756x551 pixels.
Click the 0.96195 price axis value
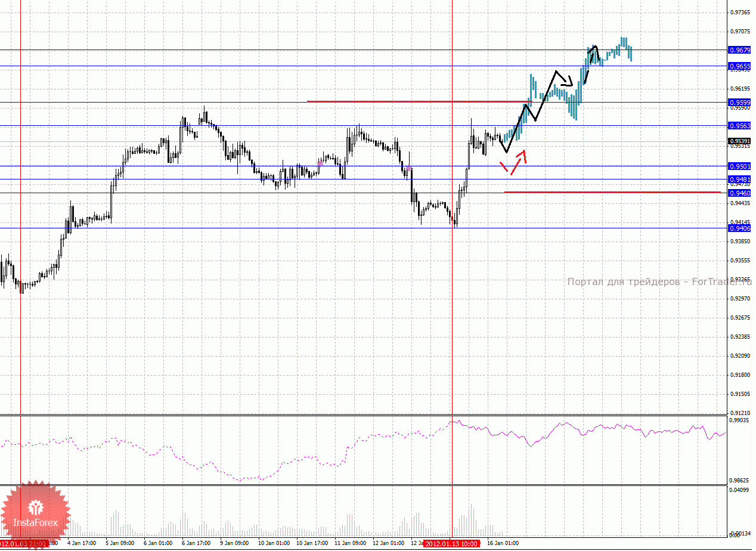(741, 88)
